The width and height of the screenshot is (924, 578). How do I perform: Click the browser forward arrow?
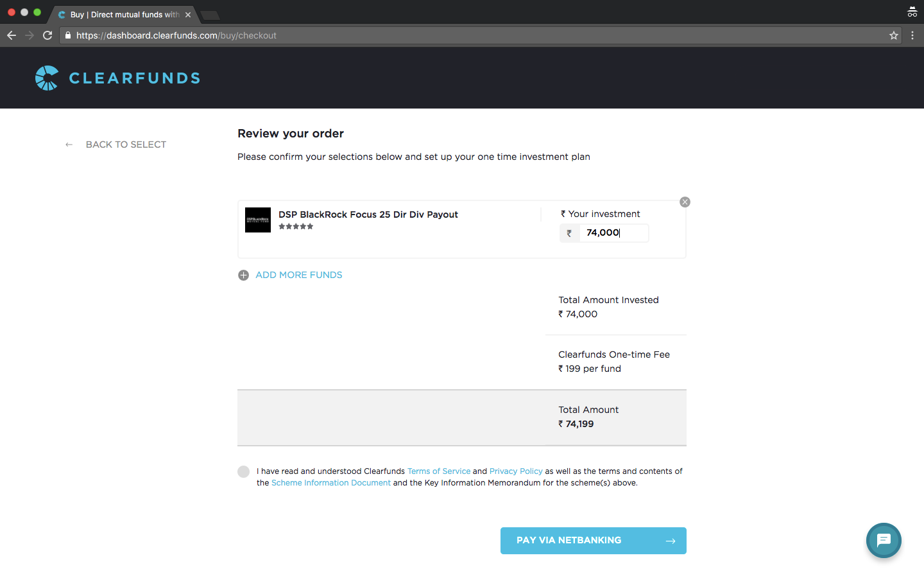(x=30, y=35)
